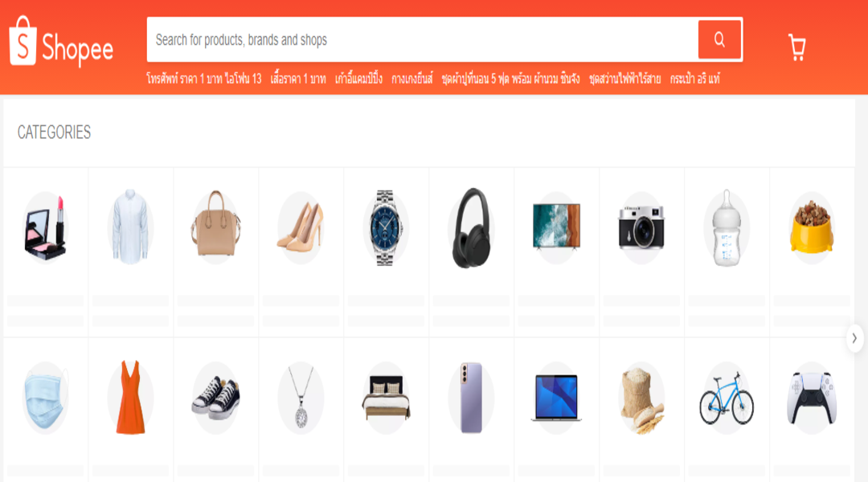868x482 pixels.
Task: Click the suggested search กางเกงยีนส์
Action: click(411, 79)
